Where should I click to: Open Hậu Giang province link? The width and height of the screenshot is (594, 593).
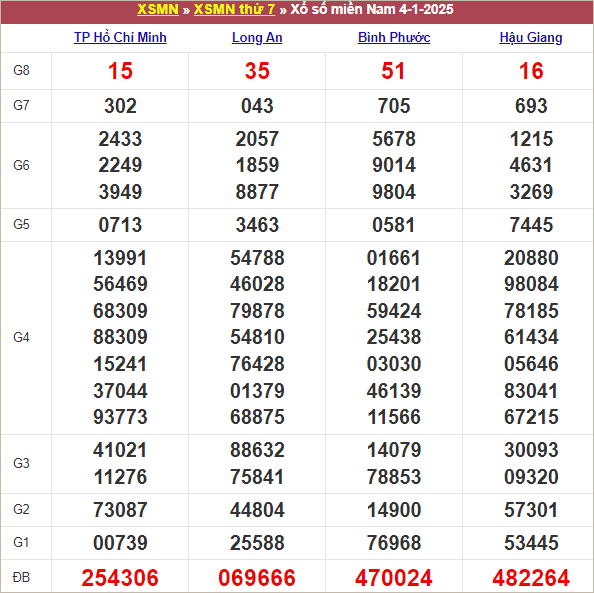coord(531,38)
